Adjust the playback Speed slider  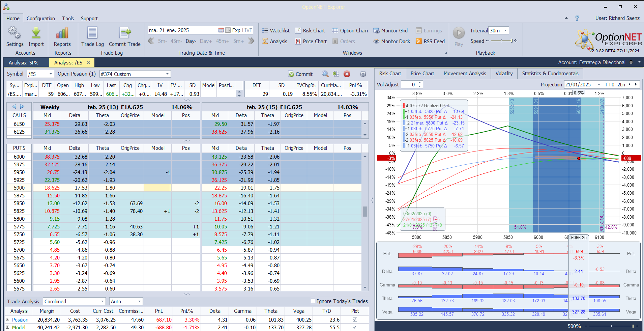click(x=502, y=41)
